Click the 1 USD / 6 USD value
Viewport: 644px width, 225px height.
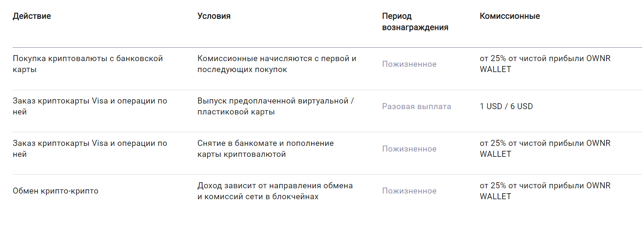click(506, 106)
